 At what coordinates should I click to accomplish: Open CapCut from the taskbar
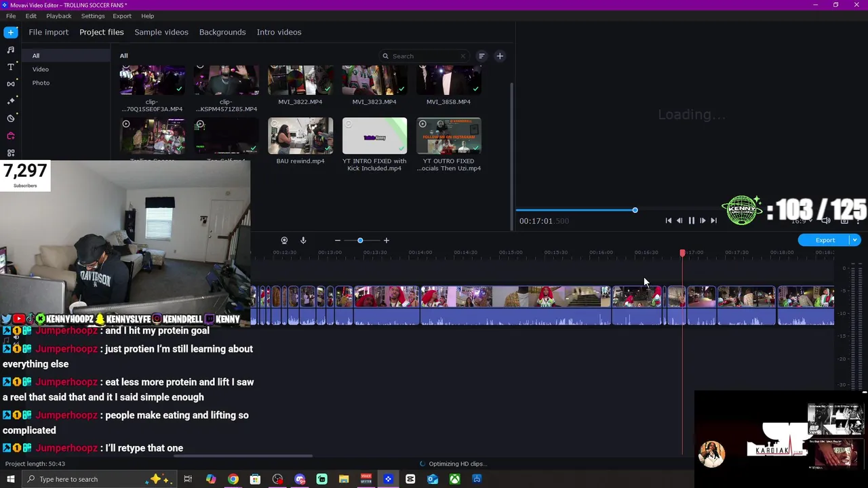[x=410, y=479]
